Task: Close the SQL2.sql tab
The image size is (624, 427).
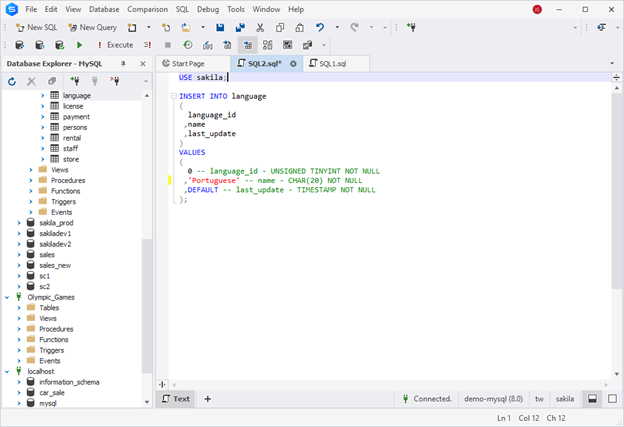Action: point(293,63)
